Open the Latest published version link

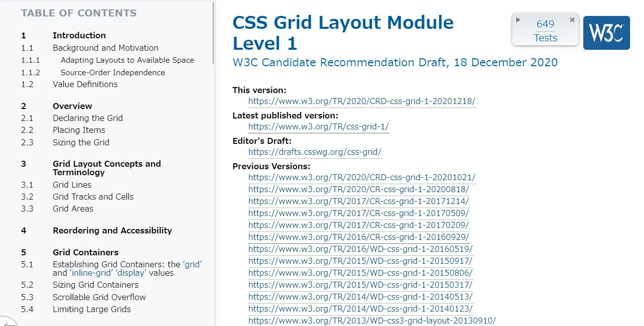pos(319,126)
